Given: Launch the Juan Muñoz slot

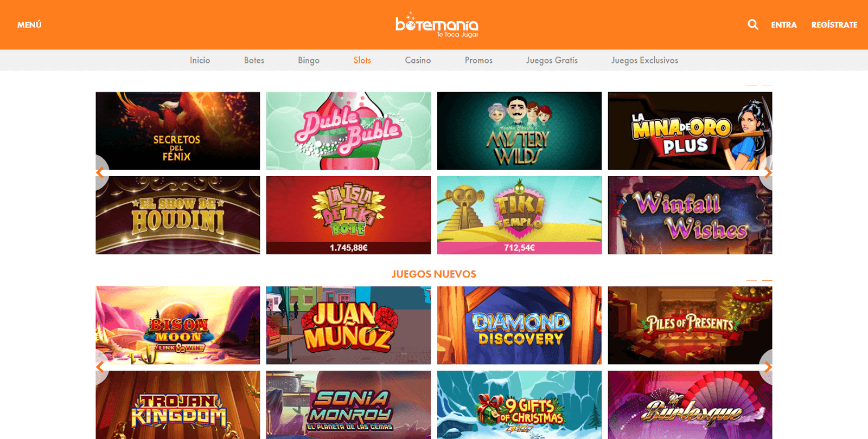Looking at the screenshot, I should [x=348, y=325].
